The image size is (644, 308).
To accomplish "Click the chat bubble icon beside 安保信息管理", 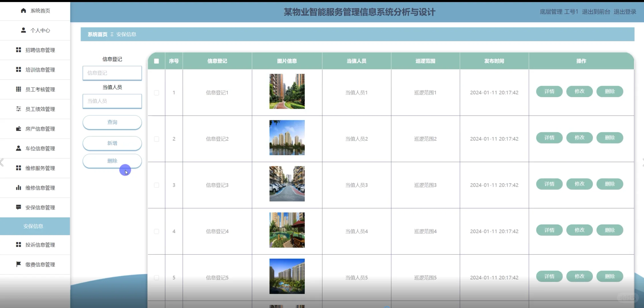I will tap(19, 207).
